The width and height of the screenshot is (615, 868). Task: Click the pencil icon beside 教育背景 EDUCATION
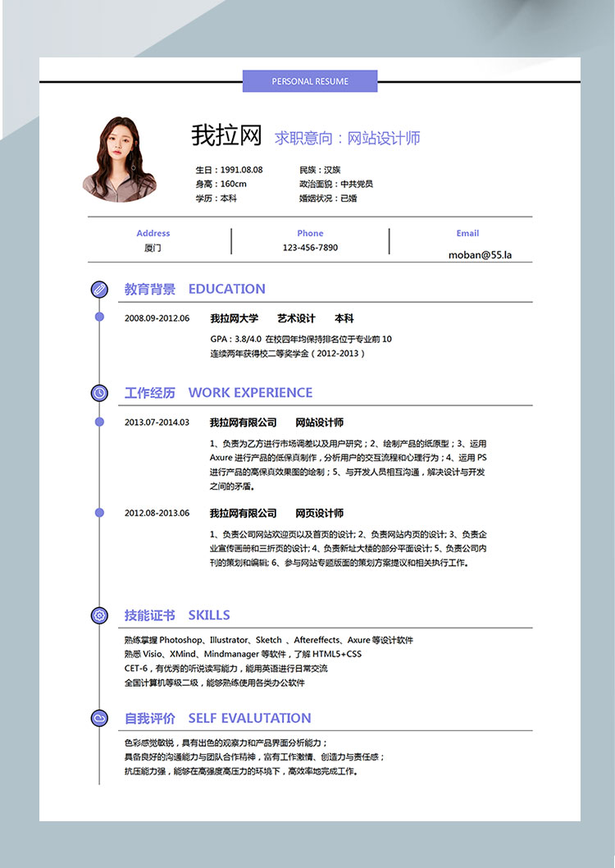tap(99, 289)
